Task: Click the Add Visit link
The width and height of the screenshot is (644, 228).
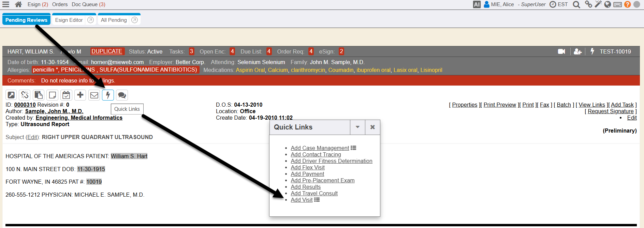Action: click(x=302, y=200)
